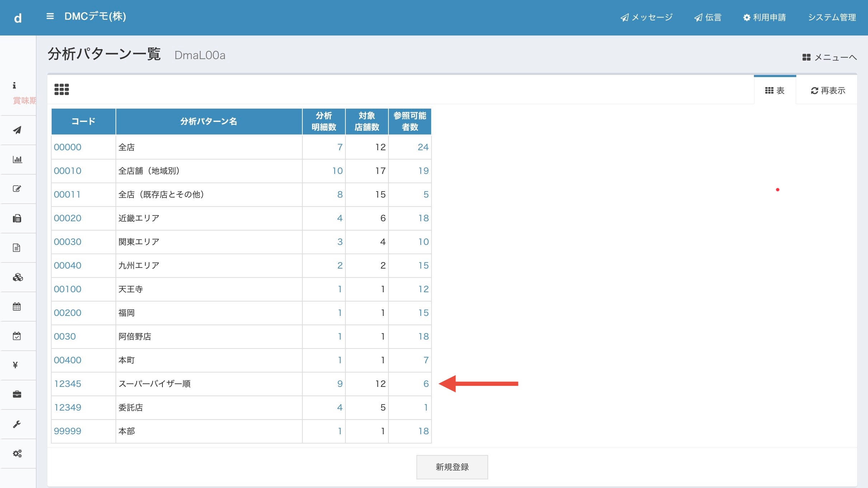This screenshot has height=488, width=868.
Task: Click the wrench sidebar icon
Action: [x=17, y=424]
